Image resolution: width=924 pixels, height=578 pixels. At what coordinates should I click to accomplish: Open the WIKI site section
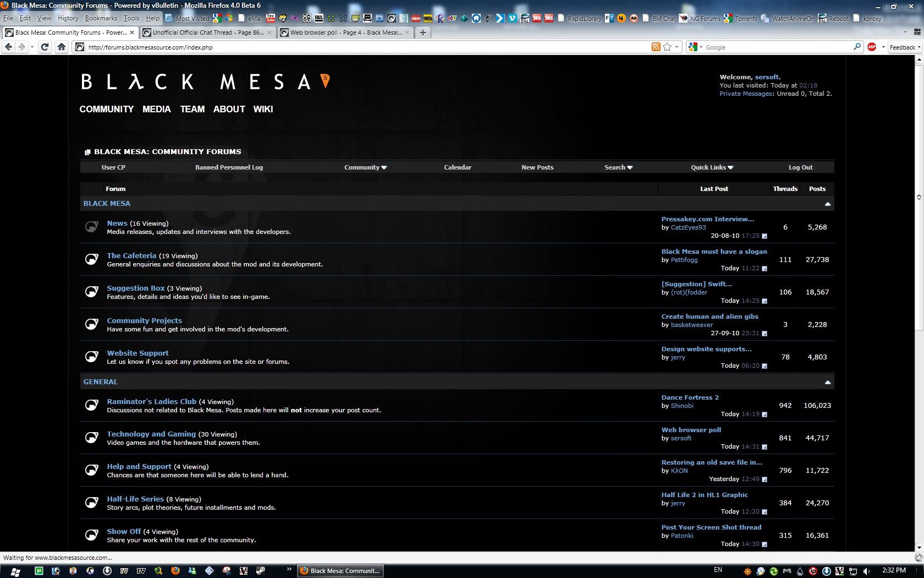pos(263,109)
